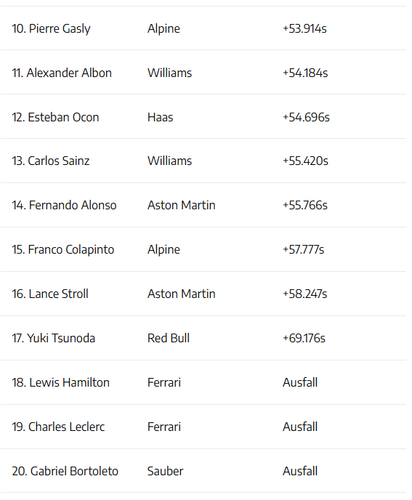Select the +57.777s gap time
412x500 pixels.
tap(303, 250)
